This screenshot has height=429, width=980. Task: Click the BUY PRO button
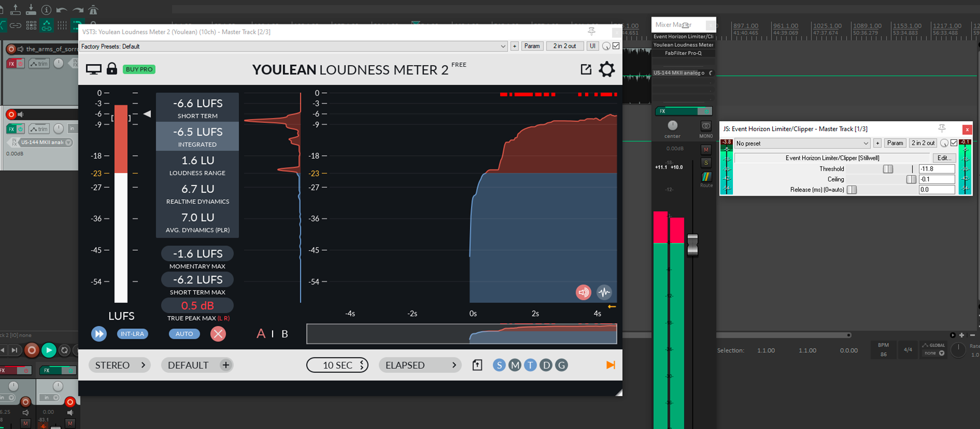pyautogui.click(x=139, y=69)
